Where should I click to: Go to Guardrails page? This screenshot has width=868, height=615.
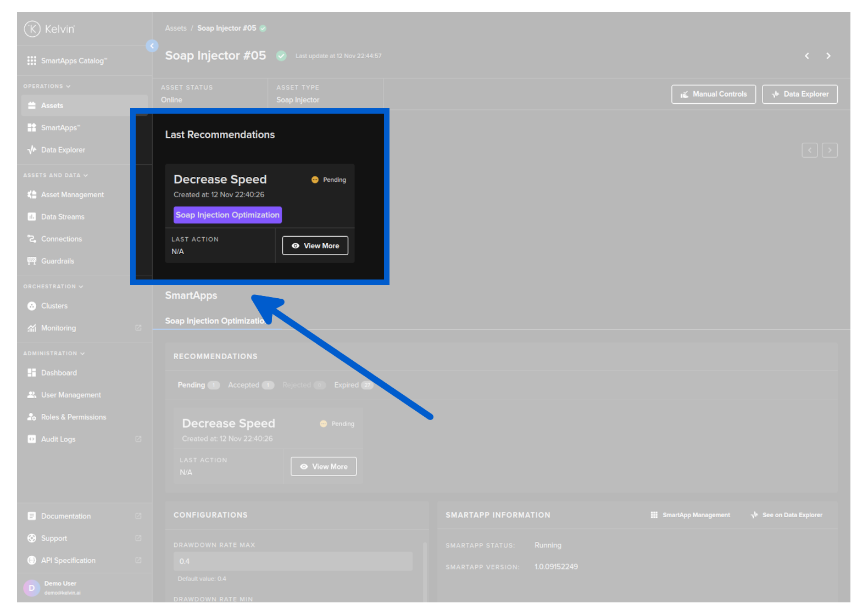tap(57, 261)
